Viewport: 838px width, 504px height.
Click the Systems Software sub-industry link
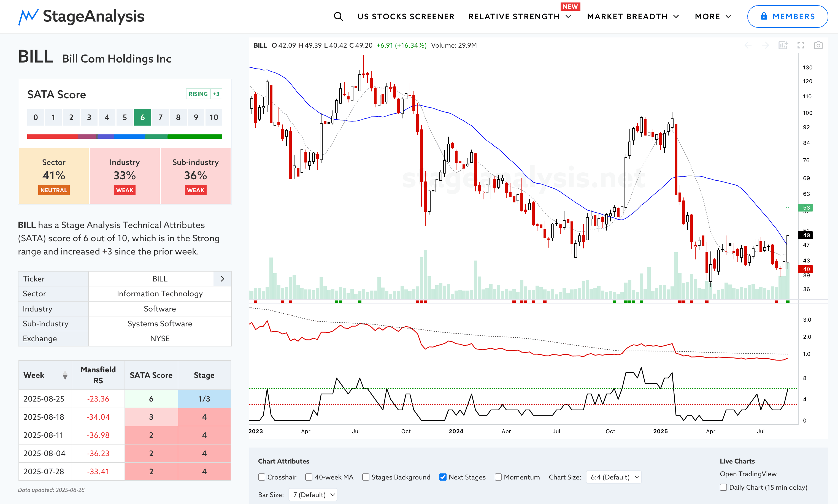pos(160,324)
